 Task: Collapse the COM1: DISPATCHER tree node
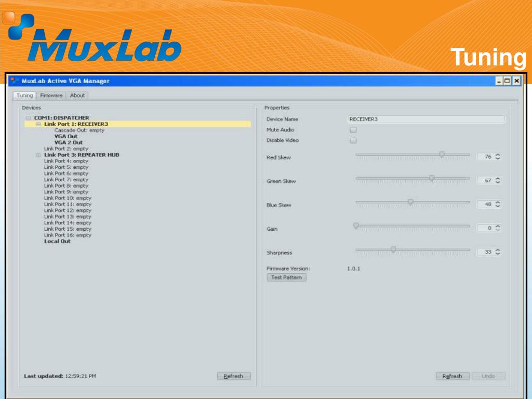tap(29, 118)
